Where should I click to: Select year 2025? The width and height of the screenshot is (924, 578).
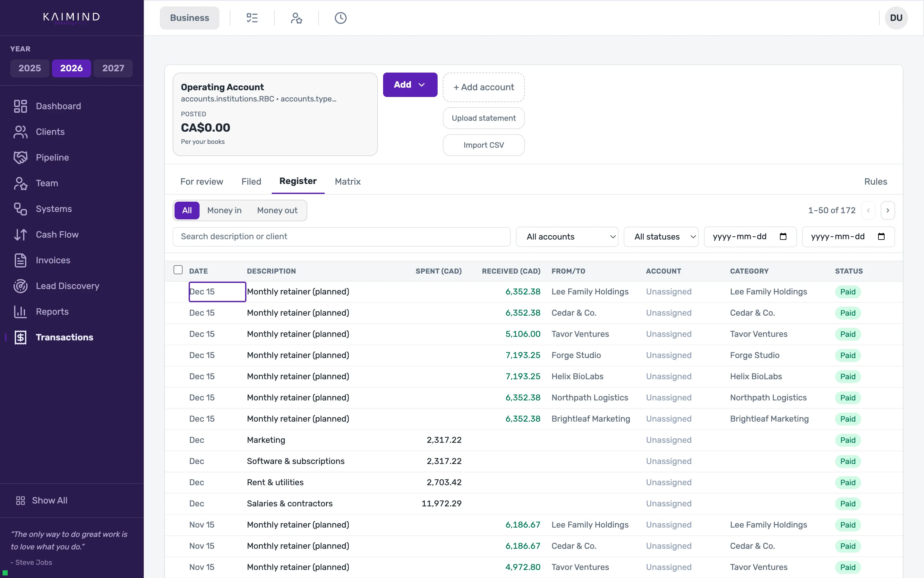coord(30,68)
